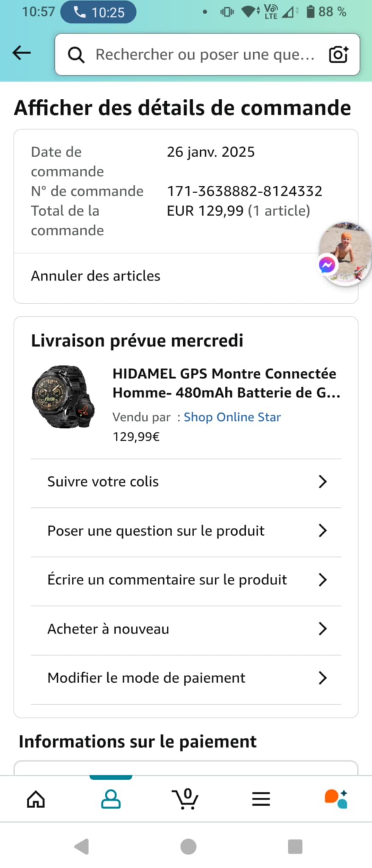
Task: Tap the Android recent apps square button
Action: 295,846
